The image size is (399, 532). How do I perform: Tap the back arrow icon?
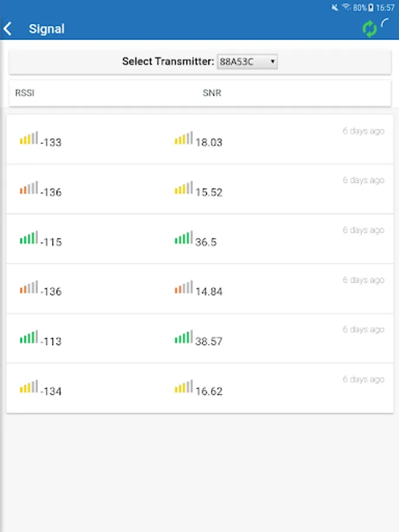(8, 28)
